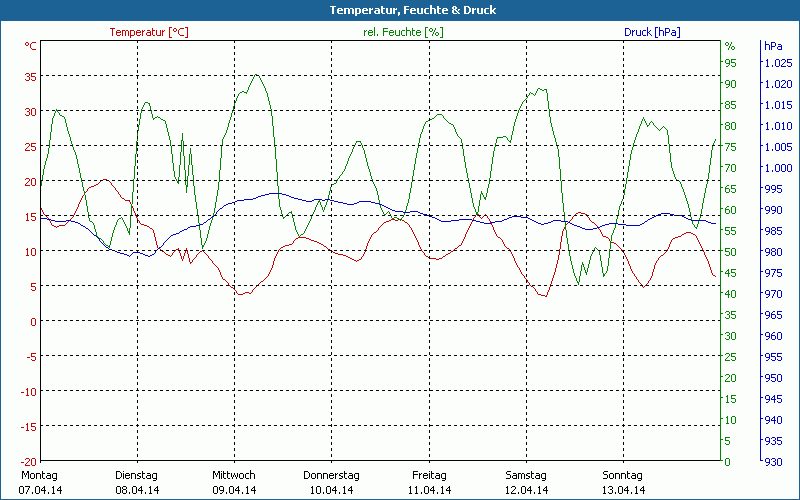Click the 'Donnerstag' day label
800x500 pixels.
pyautogui.click(x=331, y=475)
